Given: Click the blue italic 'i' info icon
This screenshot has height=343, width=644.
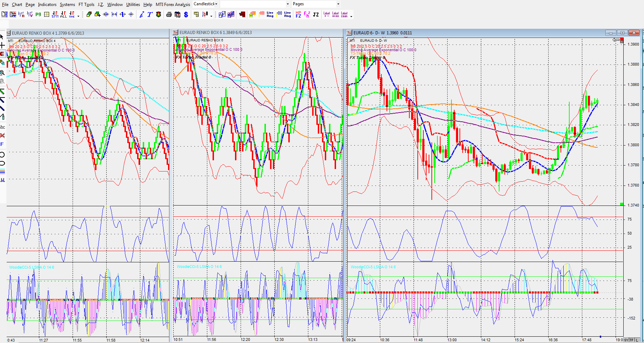Looking at the screenshot, I should [x=142, y=14].
